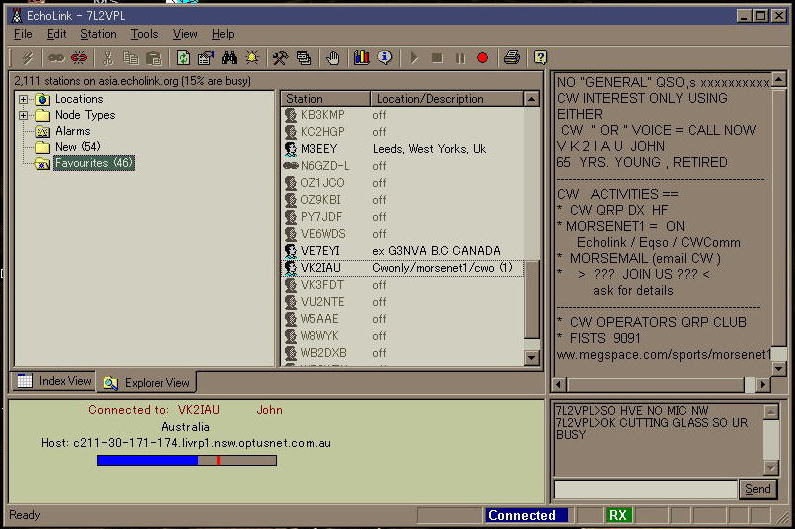Switch to the Index View tab
This screenshot has width=795, height=529.
click(54, 381)
